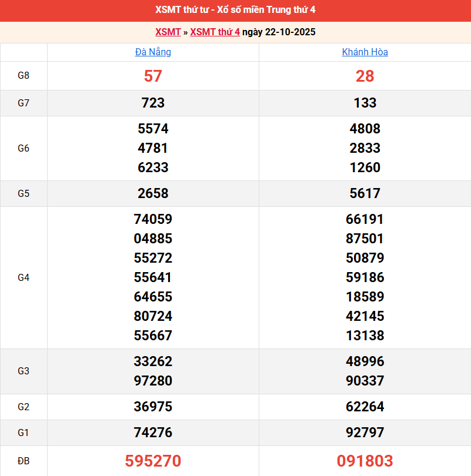The width and height of the screenshot is (471, 476).
Task: Open the Đà Nẵng province link
Action: (x=153, y=52)
